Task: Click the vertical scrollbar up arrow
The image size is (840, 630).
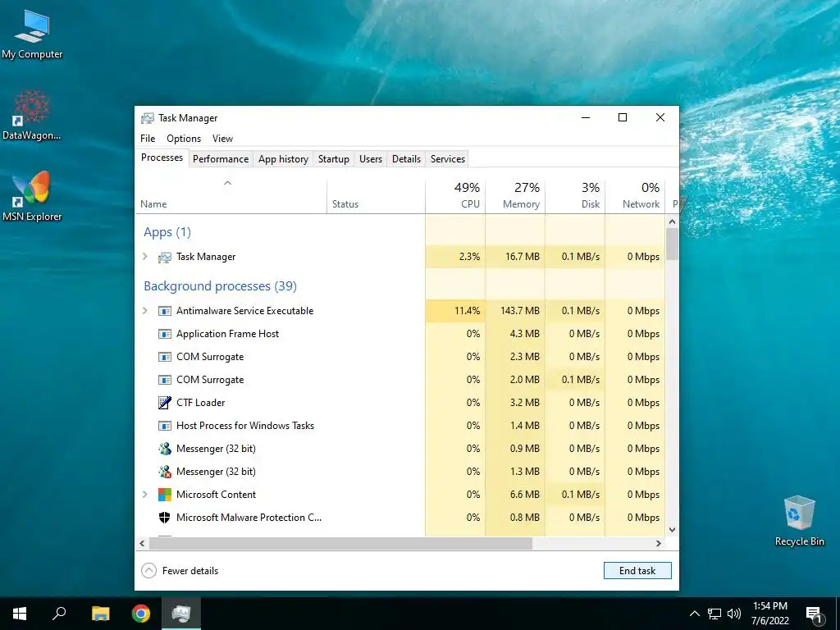Action: tap(673, 221)
